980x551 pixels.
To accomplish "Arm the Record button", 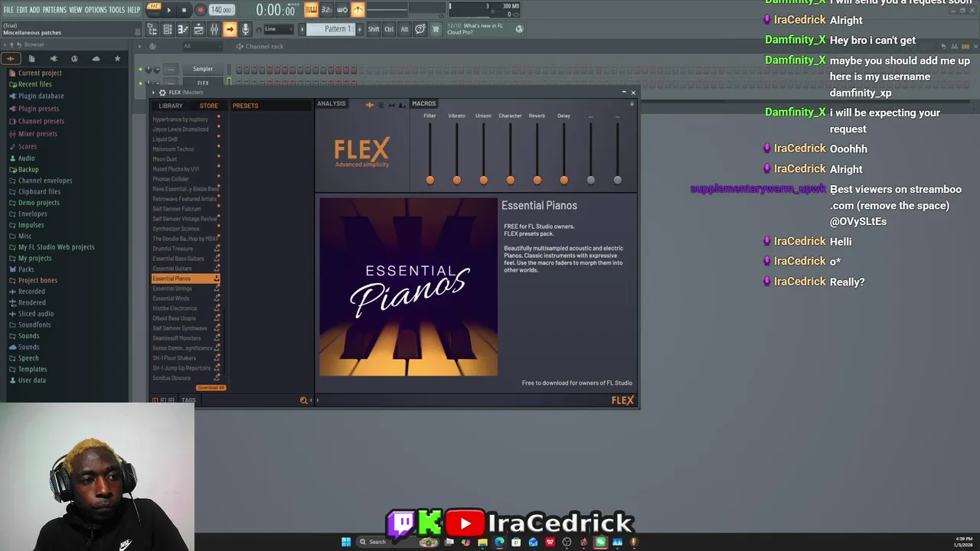I will coord(201,10).
